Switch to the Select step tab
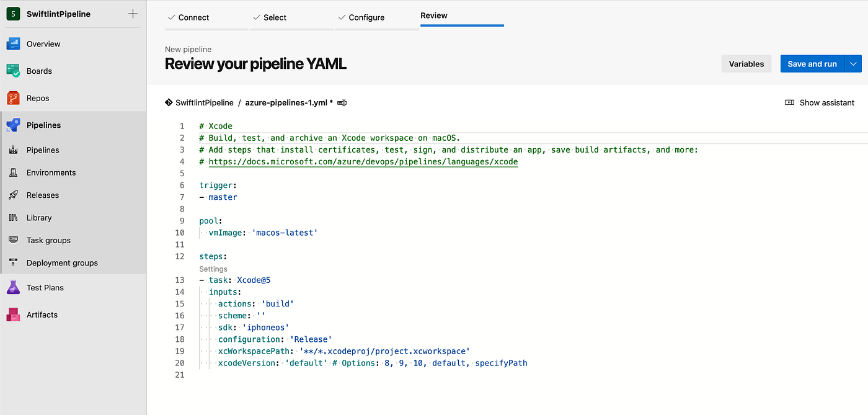 (275, 17)
